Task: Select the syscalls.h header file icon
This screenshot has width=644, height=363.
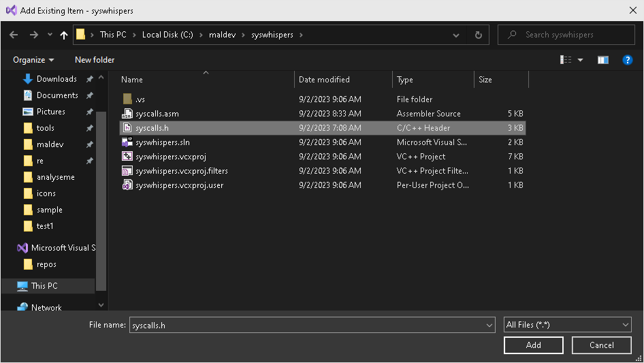Action: [127, 128]
